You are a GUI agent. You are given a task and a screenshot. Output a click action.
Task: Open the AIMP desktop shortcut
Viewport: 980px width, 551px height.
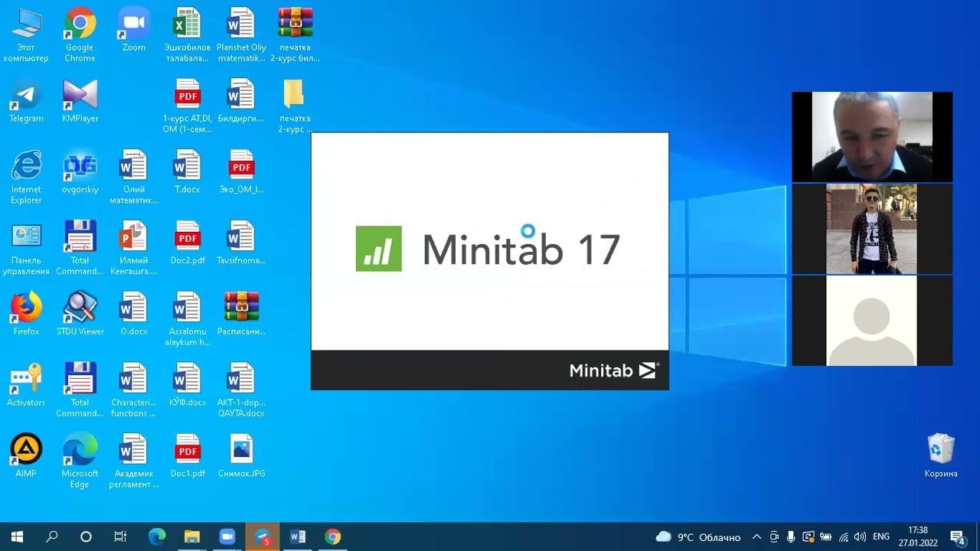point(26,457)
